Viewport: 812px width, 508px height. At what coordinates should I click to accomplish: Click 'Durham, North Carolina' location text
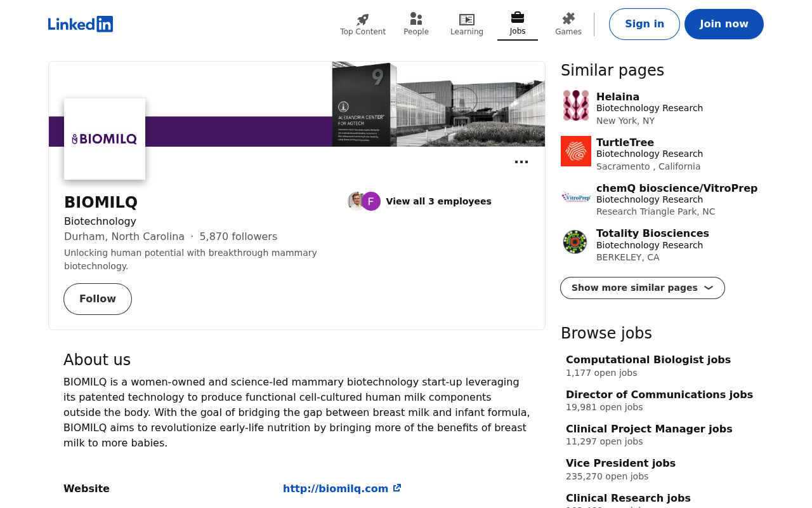(x=124, y=237)
